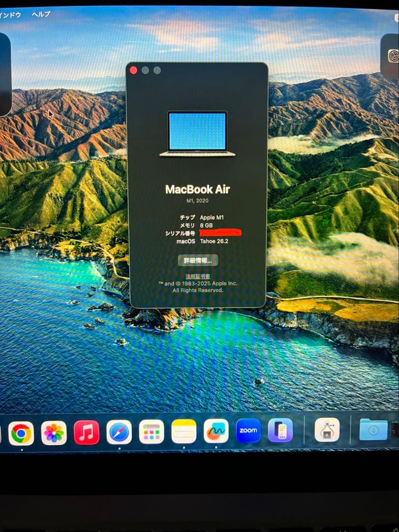The image size is (399, 532).
Task: Click the MacBook Air title text
Action: [x=198, y=189]
